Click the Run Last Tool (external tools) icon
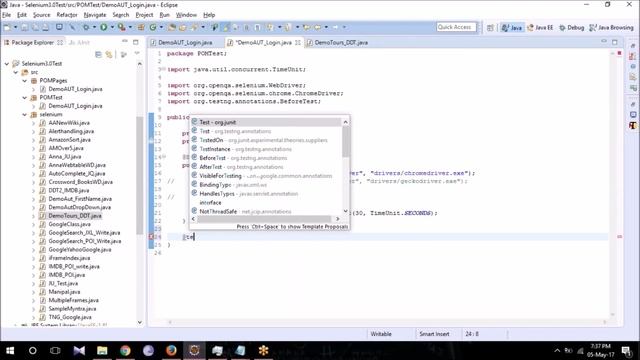 [122, 27]
